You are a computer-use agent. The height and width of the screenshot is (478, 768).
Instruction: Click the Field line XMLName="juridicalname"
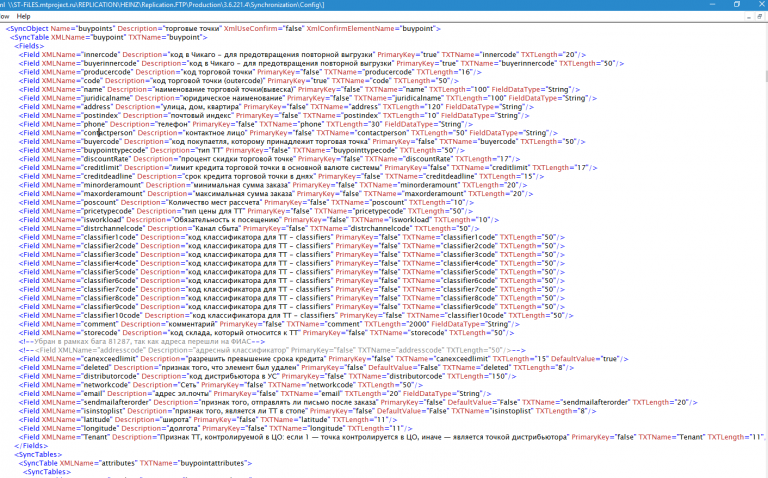pyautogui.click(x=308, y=98)
